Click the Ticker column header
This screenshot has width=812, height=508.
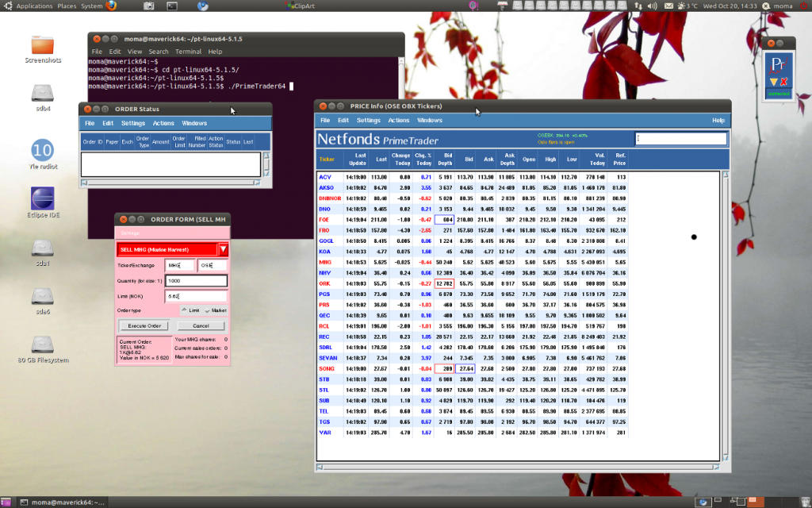click(x=327, y=159)
